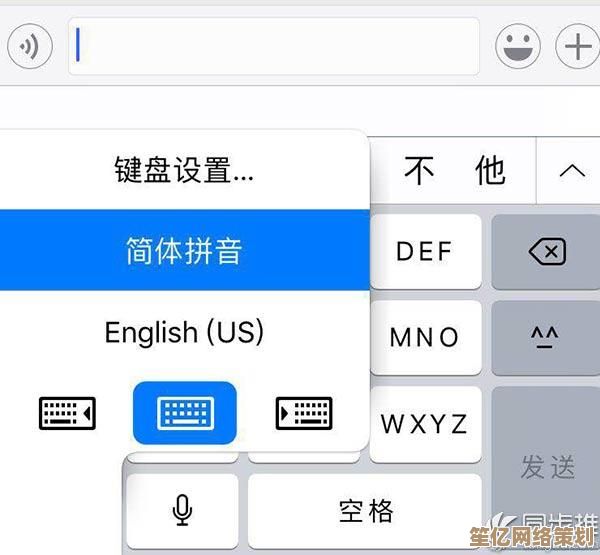This screenshot has height=555, width=600.
Task: Tap the 空格 space bar
Action: tap(365, 511)
